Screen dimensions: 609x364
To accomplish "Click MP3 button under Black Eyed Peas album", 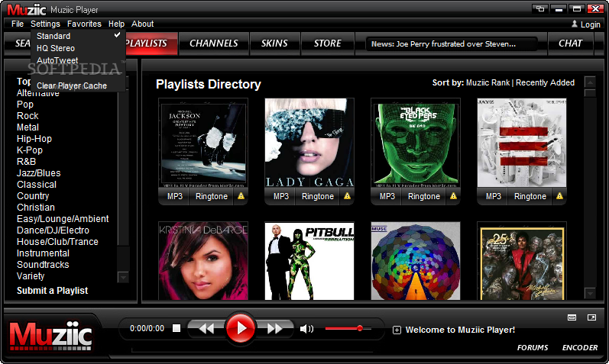I will 387,196.
